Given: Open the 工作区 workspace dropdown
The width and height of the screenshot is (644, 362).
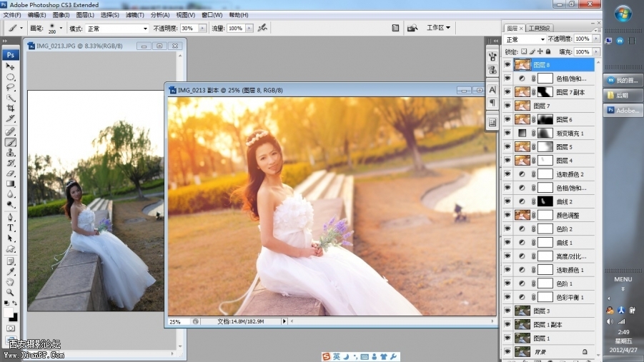Looking at the screenshot, I should pyautogui.click(x=438, y=28).
